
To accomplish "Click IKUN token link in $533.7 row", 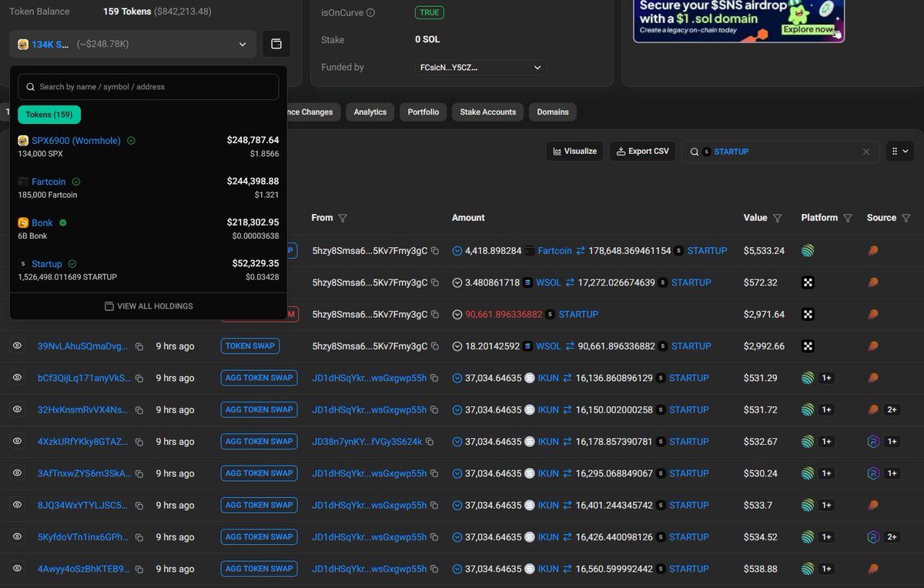I will (548, 505).
